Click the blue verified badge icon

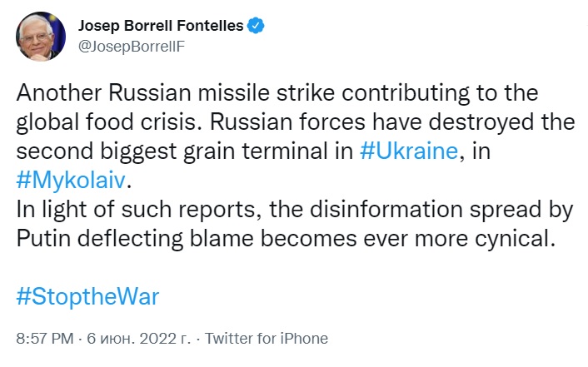[257, 26]
